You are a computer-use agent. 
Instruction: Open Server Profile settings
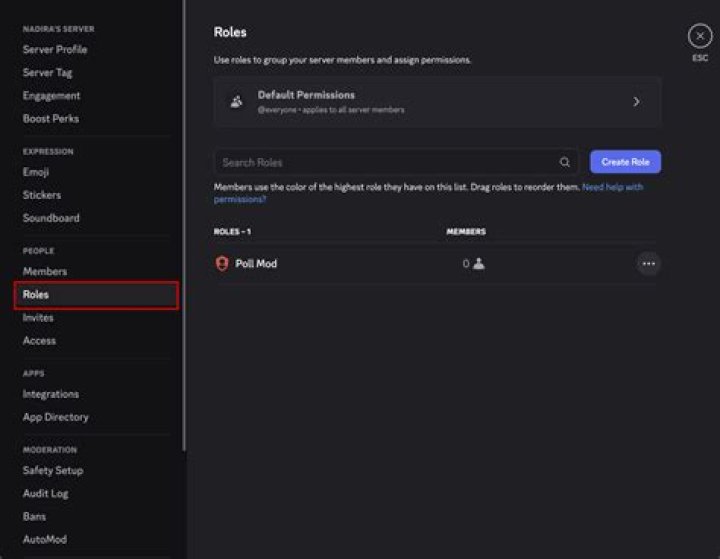tap(55, 49)
